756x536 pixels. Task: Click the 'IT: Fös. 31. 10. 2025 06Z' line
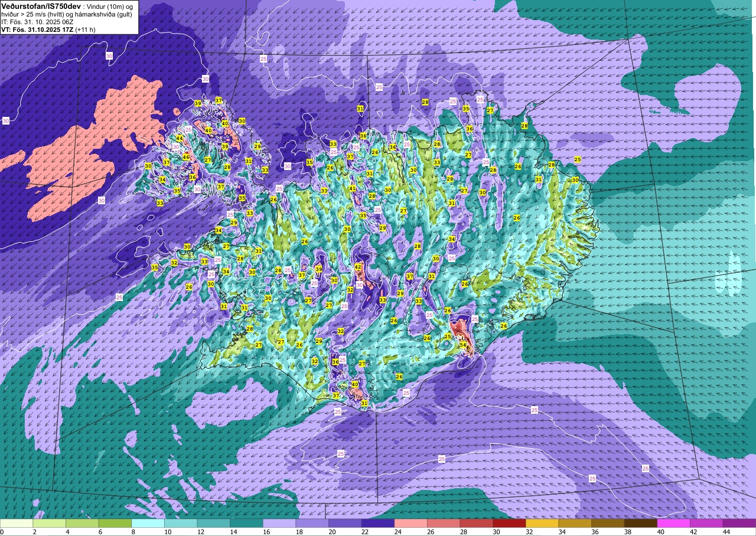(x=37, y=21)
